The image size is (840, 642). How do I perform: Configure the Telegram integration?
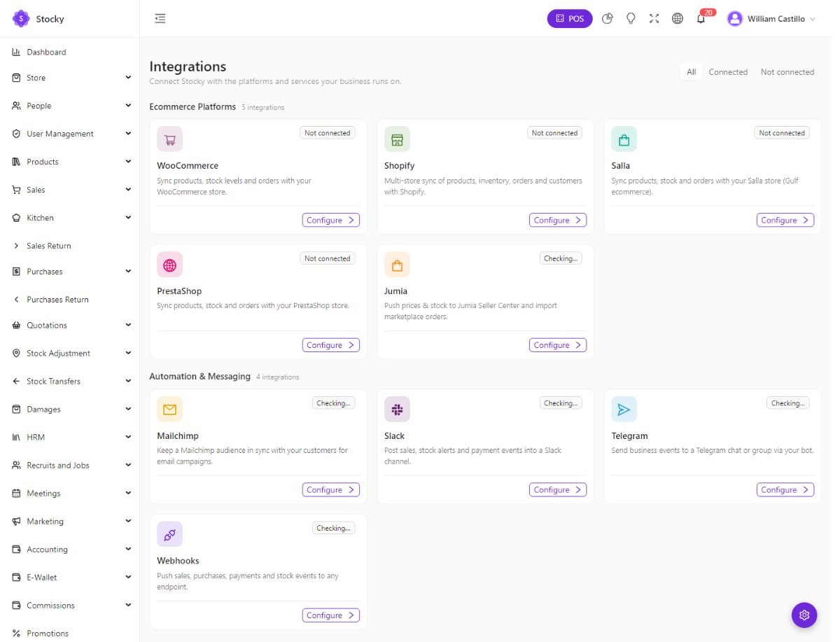point(785,490)
